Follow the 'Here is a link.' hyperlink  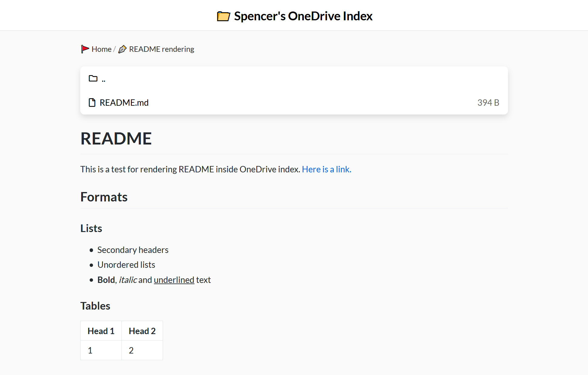coord(327,169)
